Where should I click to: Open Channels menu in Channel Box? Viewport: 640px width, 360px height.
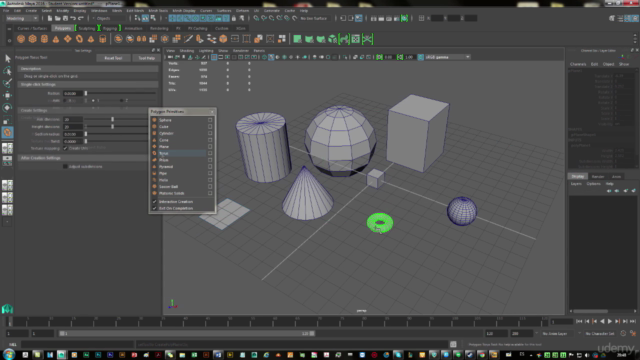(x=578, y=64)
